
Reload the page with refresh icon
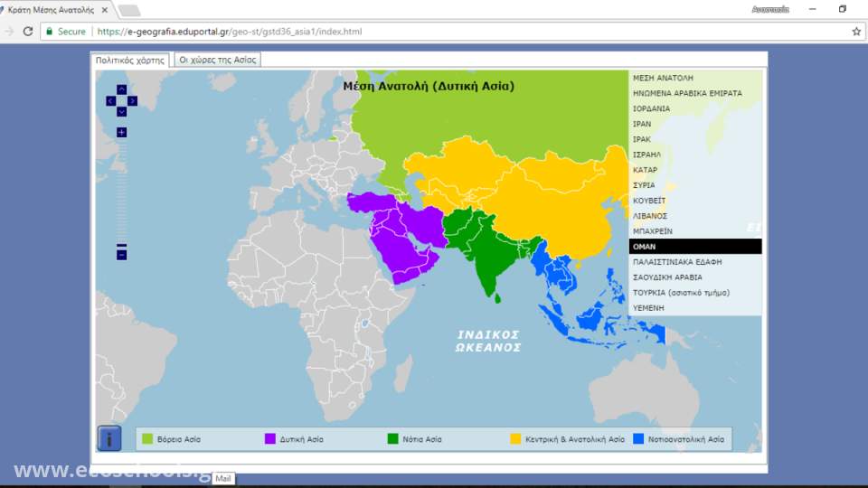(28, 31)
